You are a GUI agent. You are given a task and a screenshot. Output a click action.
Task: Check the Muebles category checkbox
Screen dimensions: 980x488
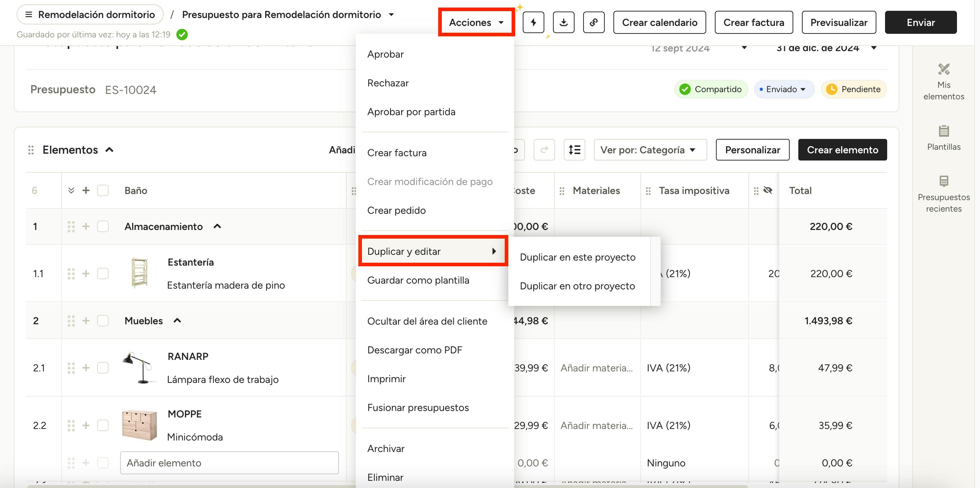[103, 321]
